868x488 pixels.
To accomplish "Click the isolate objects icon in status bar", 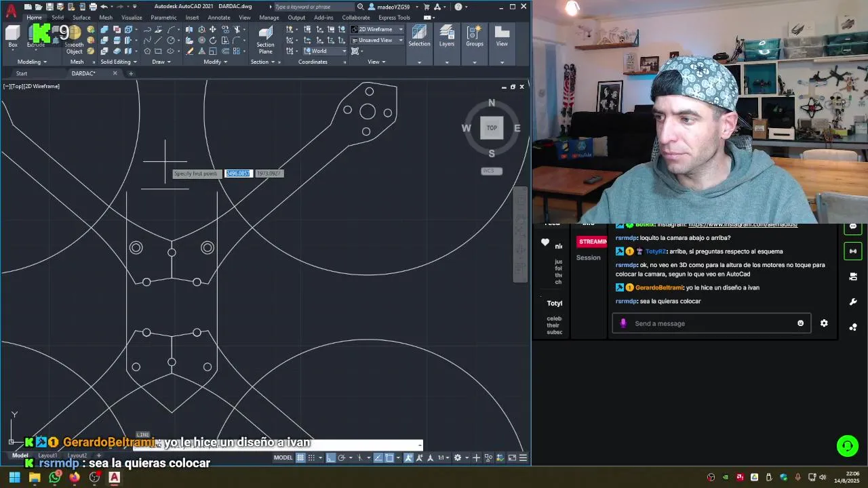I will coord(488,457).
